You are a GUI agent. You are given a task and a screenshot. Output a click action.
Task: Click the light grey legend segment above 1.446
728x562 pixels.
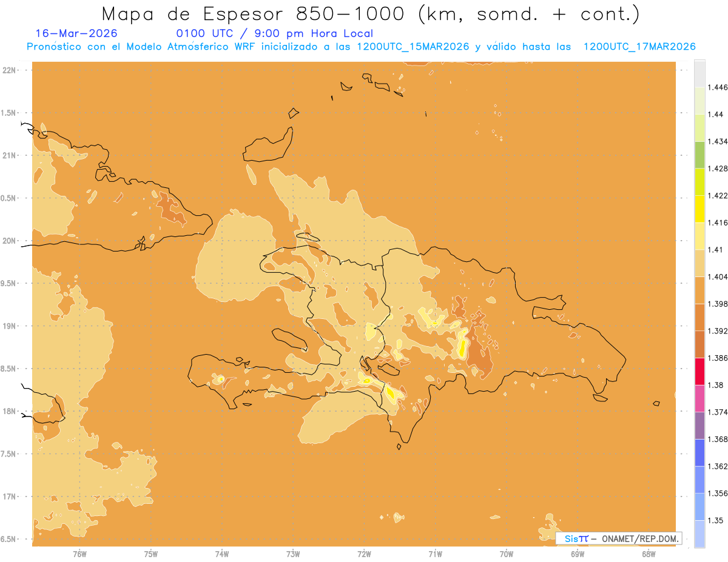coord(699,73)
